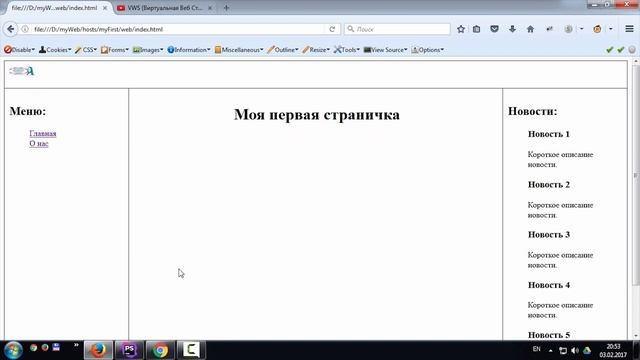The image size is (640, 360).
Task: Click the logo image in page header
Action: click(21, 71)
